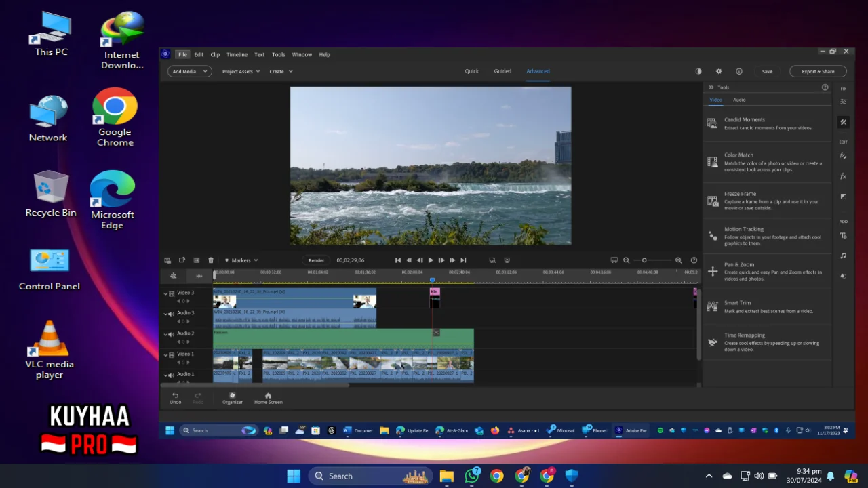Collapse the Video 3 track chevron
The width and height of the screenshot is (868, 488).
pyautogui.click(x=165, y=293)
